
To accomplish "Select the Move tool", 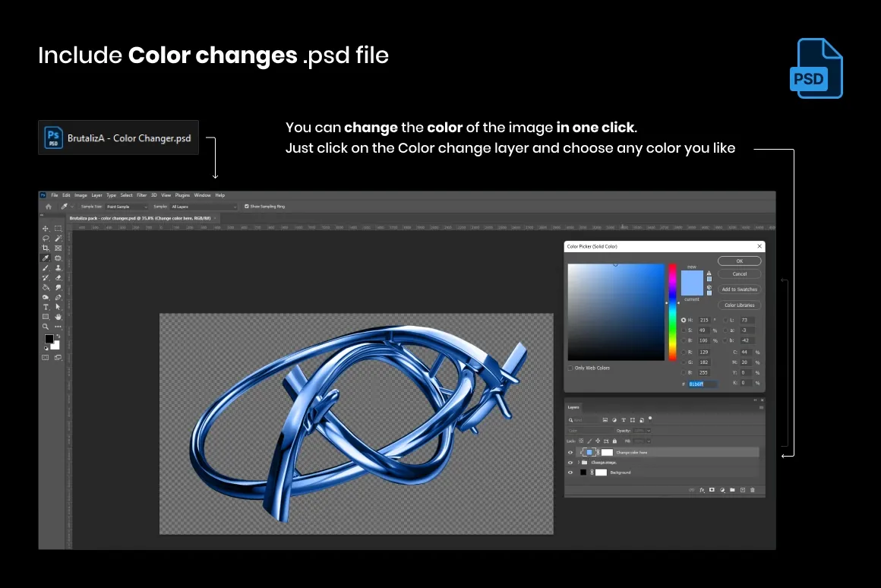I will [x=46, y=229].
